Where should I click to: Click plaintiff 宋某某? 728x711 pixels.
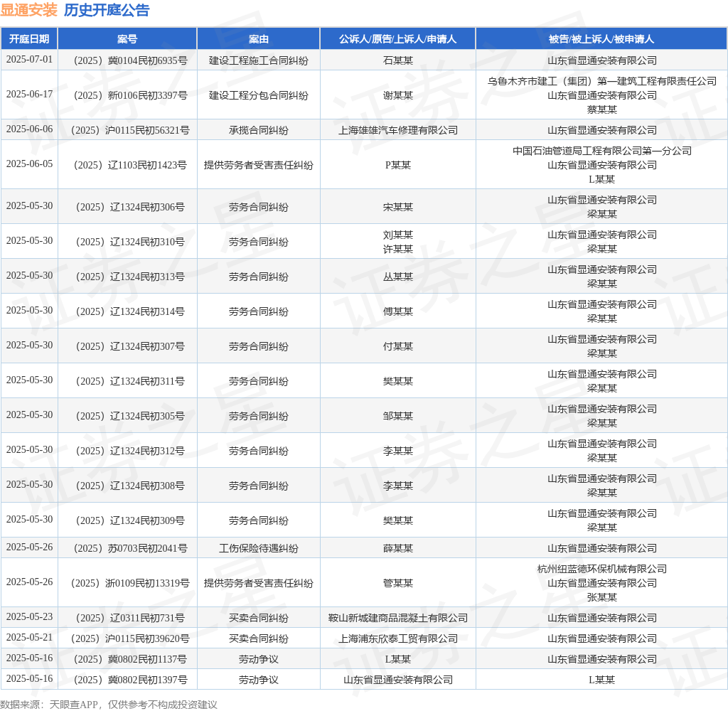(398, 207)
